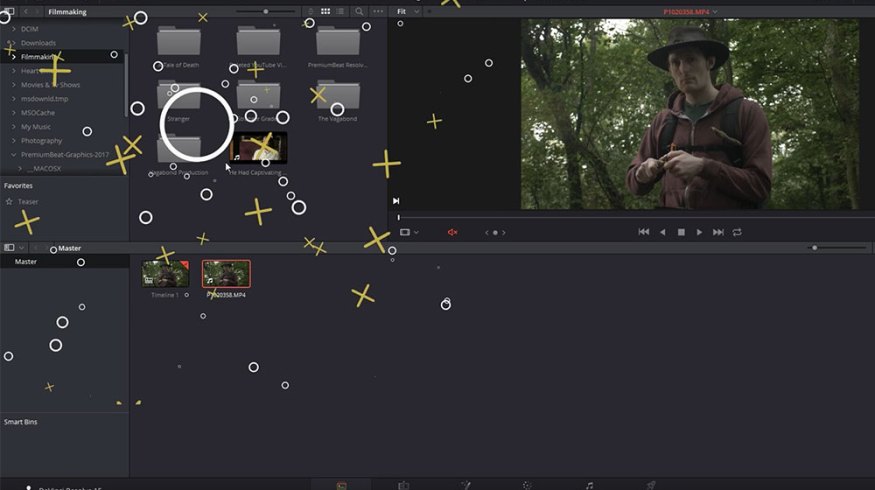The height and width of the screenshot is (490, 875).
Task: Switch media storage to list view
Action: tap(340, 12)
